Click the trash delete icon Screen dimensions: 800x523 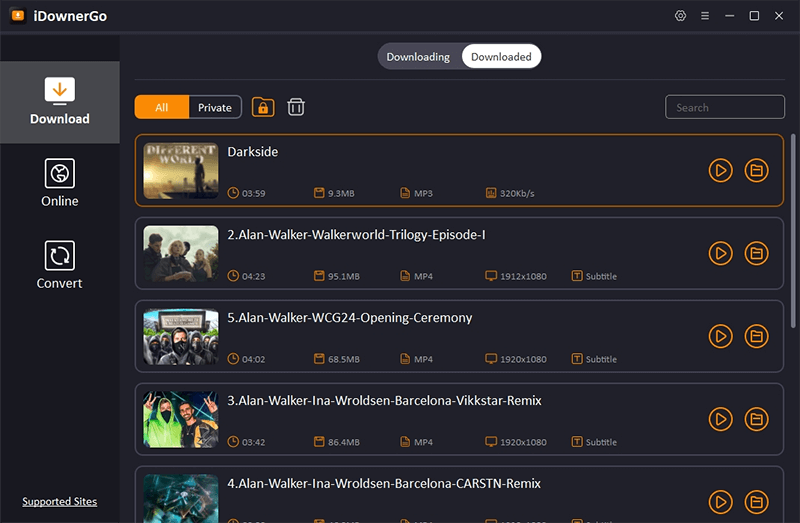(x=296, y=107)
